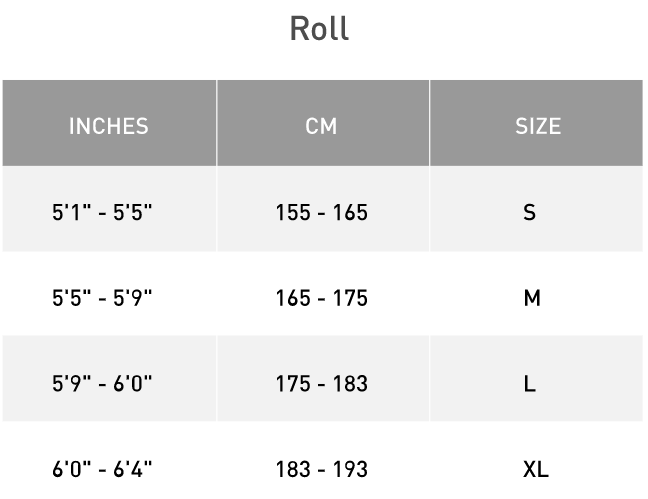The height and width of the screenshot is (499, 648).
Task: Select the SIZE column header
Action: coord(538,126)
